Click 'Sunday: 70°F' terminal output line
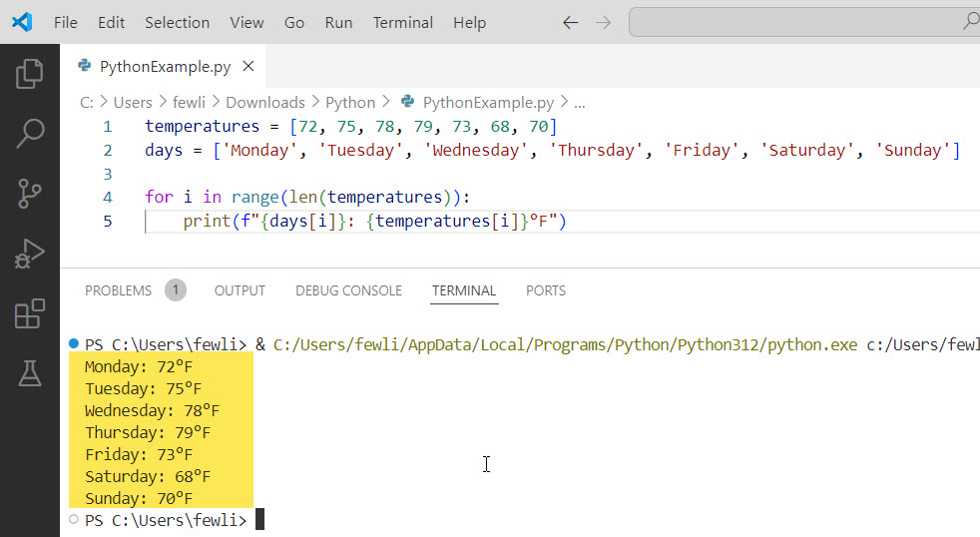The width and height of the screenshot is (980, 537). coord(138,498)
